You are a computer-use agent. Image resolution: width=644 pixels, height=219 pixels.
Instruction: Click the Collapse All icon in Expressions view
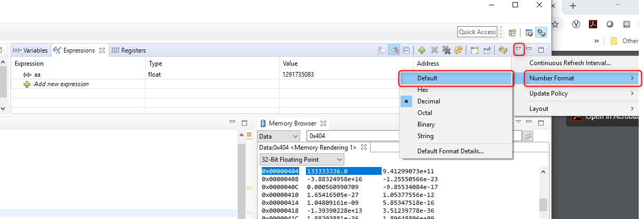click(x=406, y=50)
